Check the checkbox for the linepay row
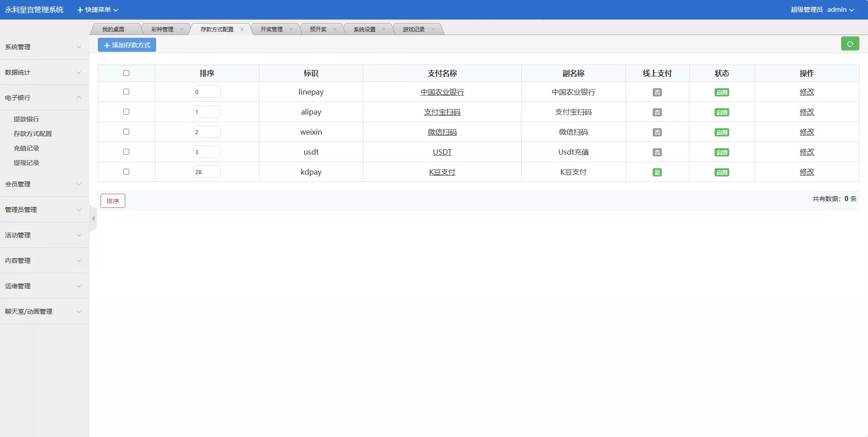The image size is (868, 437). [126, 92]
